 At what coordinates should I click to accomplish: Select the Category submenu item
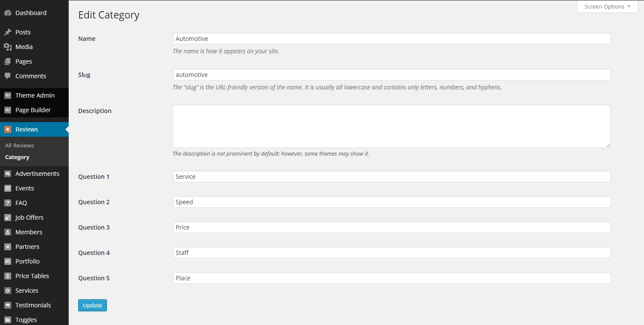click(17, 157)
